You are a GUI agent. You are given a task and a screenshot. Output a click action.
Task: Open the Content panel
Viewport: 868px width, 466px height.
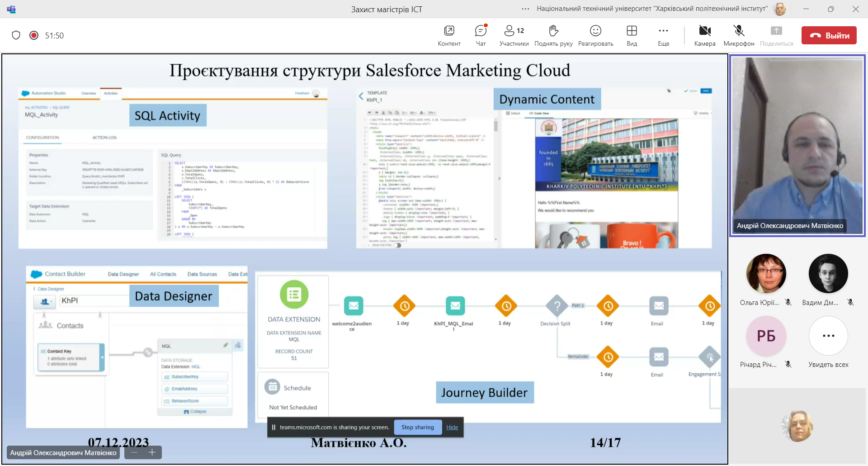tap(449, 35)
